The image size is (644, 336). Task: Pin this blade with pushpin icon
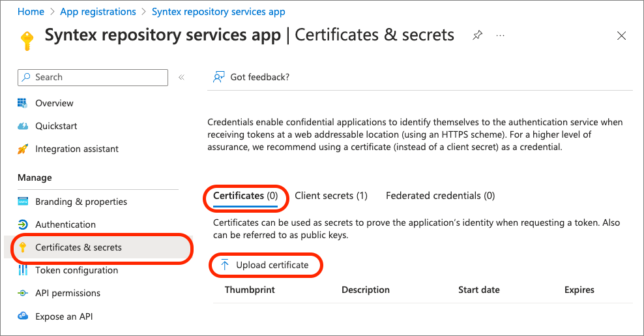click(x=477, y=35)
